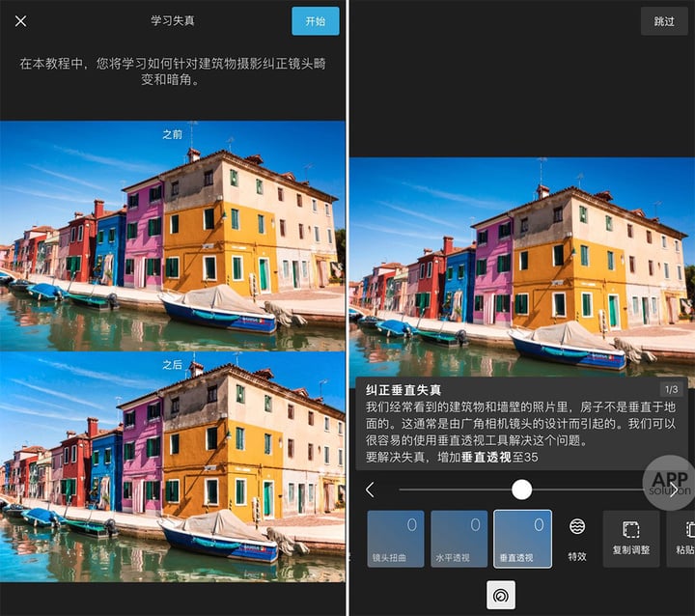
Task: Tap the blue 开始 button
Action: (315, 21)
